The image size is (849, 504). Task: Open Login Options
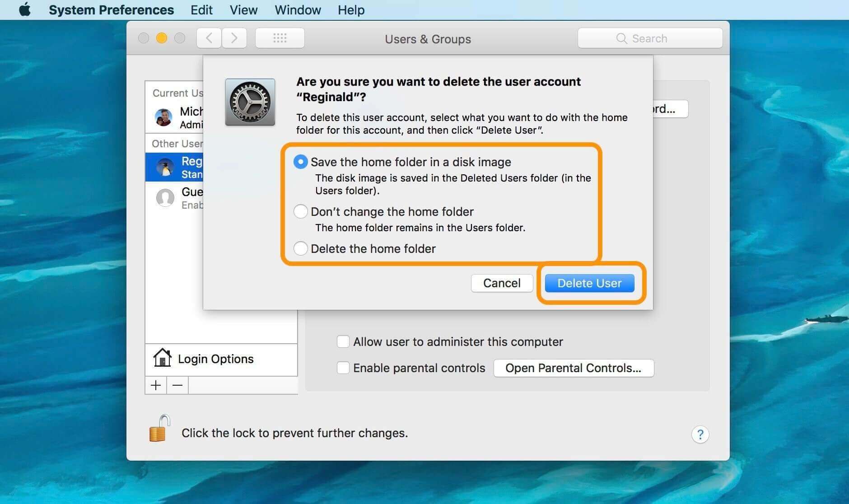(x=215, y=359)
